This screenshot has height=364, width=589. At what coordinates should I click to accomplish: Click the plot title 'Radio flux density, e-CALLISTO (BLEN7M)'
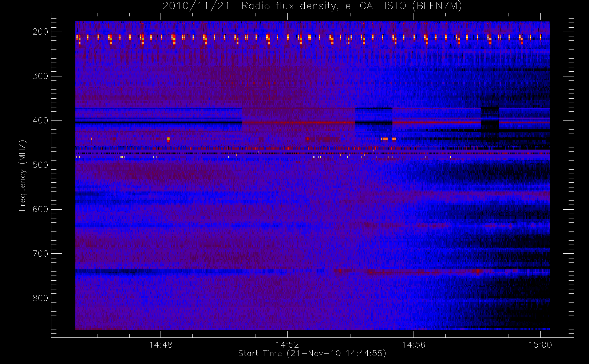point(351,6)
